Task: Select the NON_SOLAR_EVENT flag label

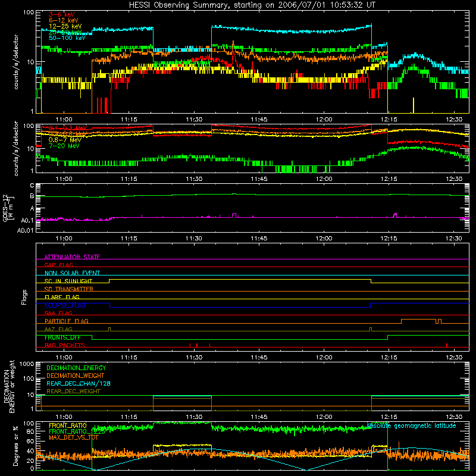Action: (x=72, y=273)
